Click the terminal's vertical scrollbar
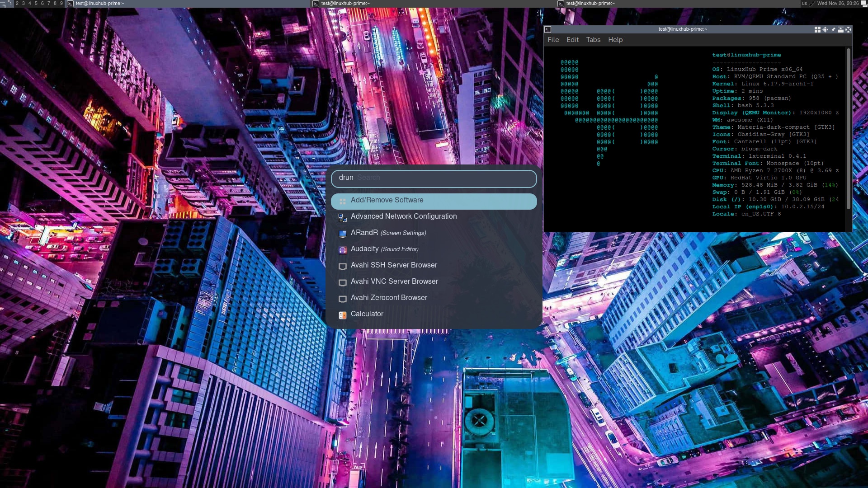 click(848, 129)
